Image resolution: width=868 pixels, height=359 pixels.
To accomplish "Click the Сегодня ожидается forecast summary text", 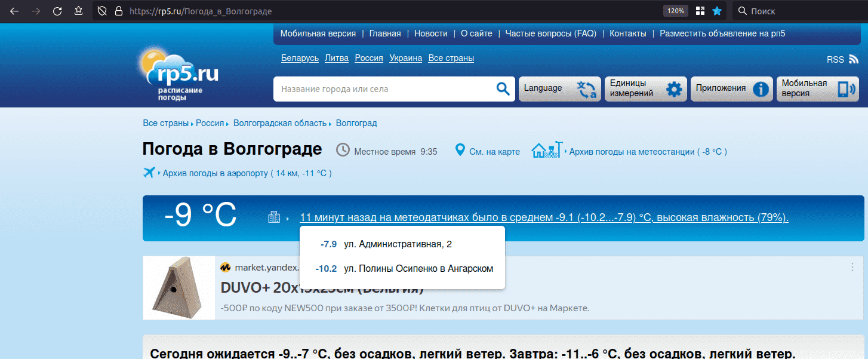I will 473,353.
